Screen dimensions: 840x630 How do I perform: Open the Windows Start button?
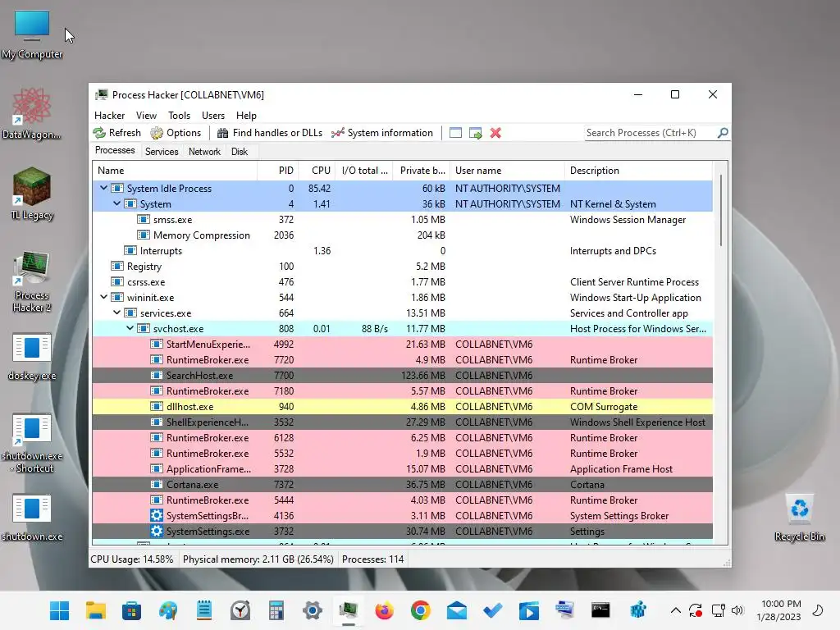(x=59, y=610)
